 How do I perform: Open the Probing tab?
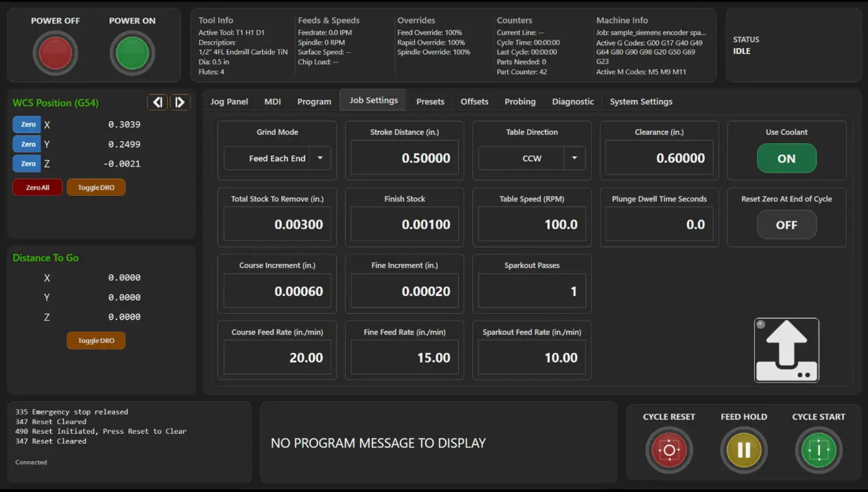[520, 101]
